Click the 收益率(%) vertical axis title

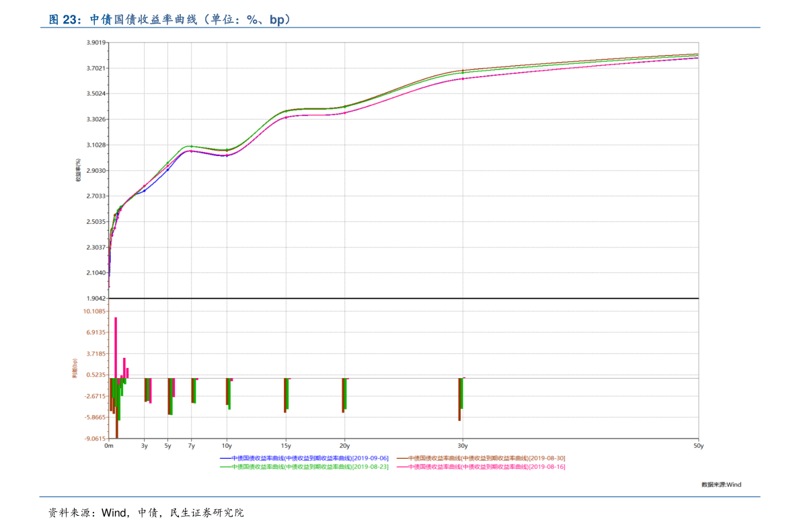[x=78, y=170]
